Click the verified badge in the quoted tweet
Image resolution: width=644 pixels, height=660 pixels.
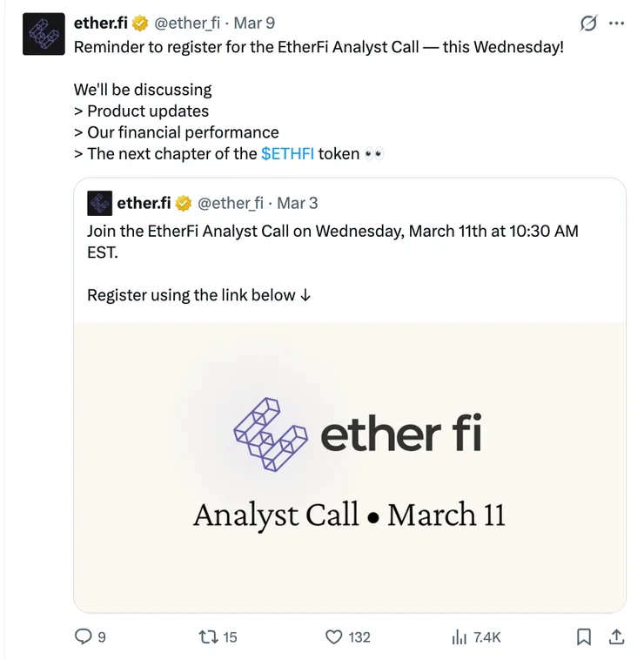[x=184, y=204]
